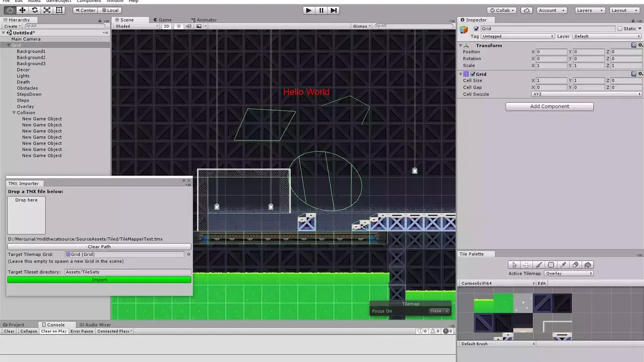Choose the Paintbrush tool in Tile Palette
Image resolution: width=644 pixels, height=362 pixels.
click(538, 265)
